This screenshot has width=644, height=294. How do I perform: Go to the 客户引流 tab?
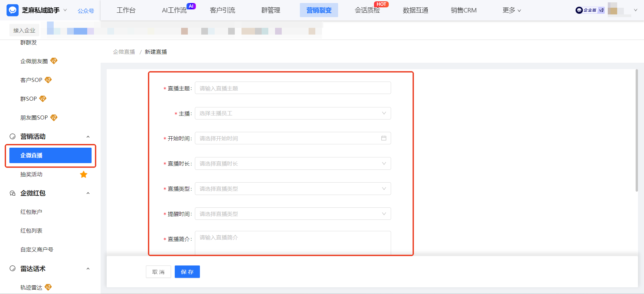tap(222, 10)
